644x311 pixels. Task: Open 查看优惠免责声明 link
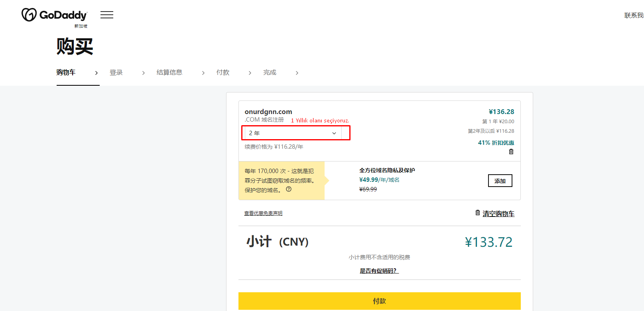[263, 213]
